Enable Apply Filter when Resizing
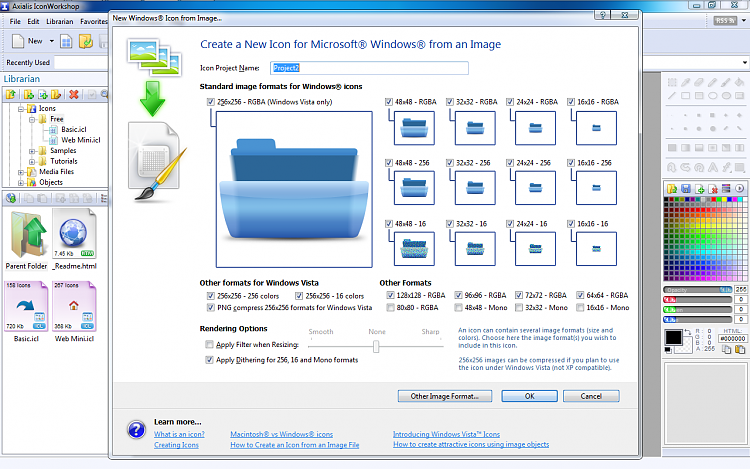This screenshot has width=750, height=469. point(209,344)
